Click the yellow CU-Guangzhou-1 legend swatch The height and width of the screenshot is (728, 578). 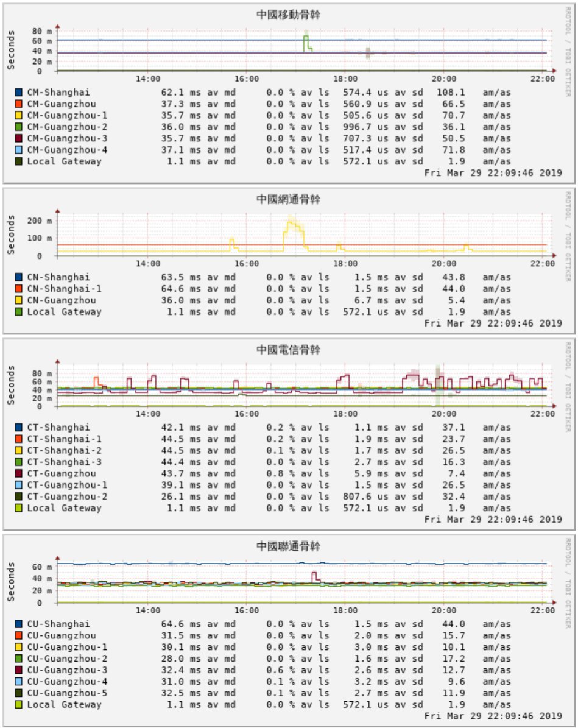[18, 647]
